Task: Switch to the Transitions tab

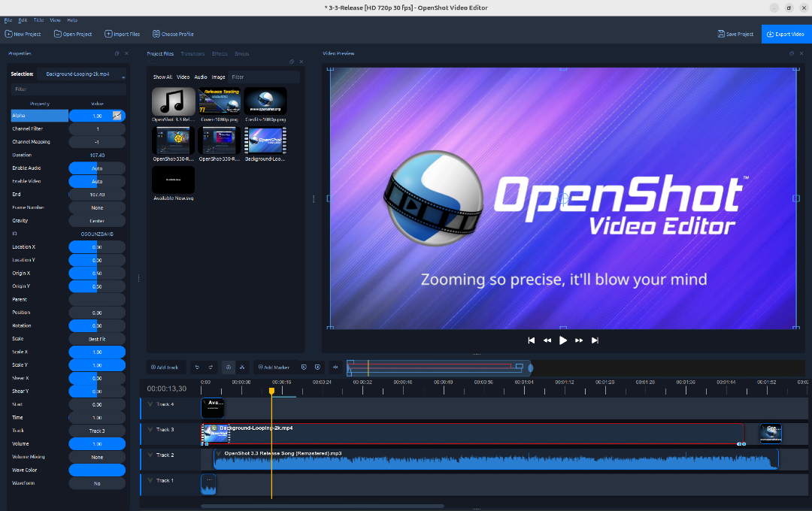Action: click(192, 53)
